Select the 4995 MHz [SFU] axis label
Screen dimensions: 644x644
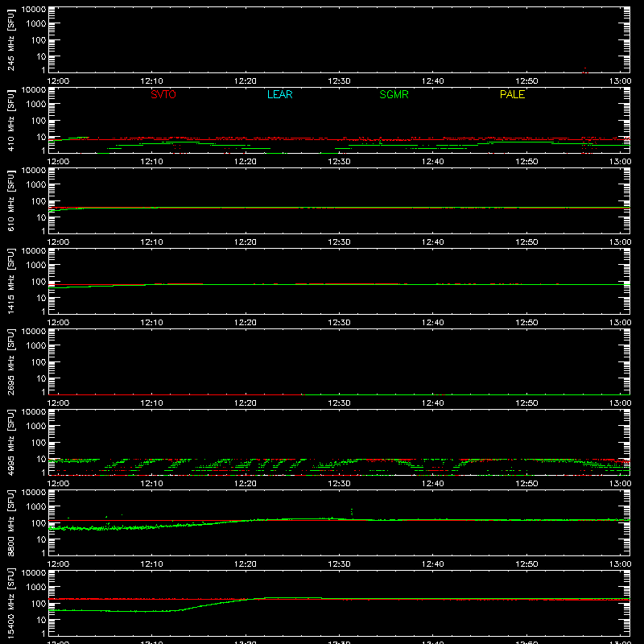10,442
